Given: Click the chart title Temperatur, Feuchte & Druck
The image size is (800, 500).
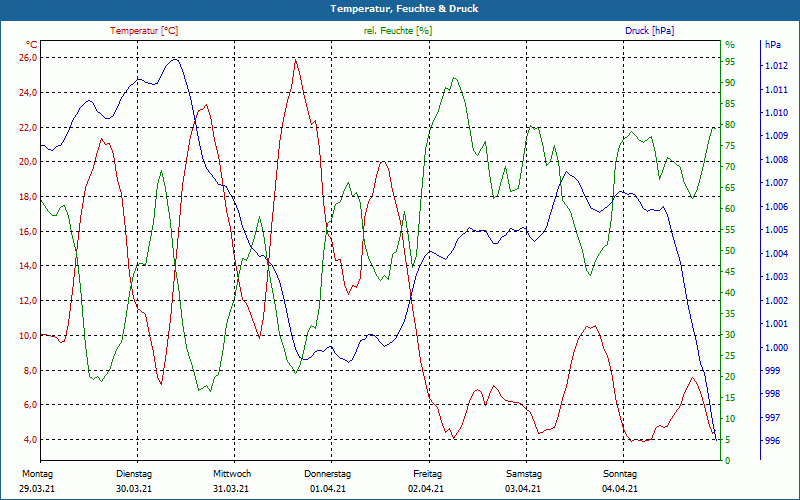Looking at the screenshot, I should [404, 9].
